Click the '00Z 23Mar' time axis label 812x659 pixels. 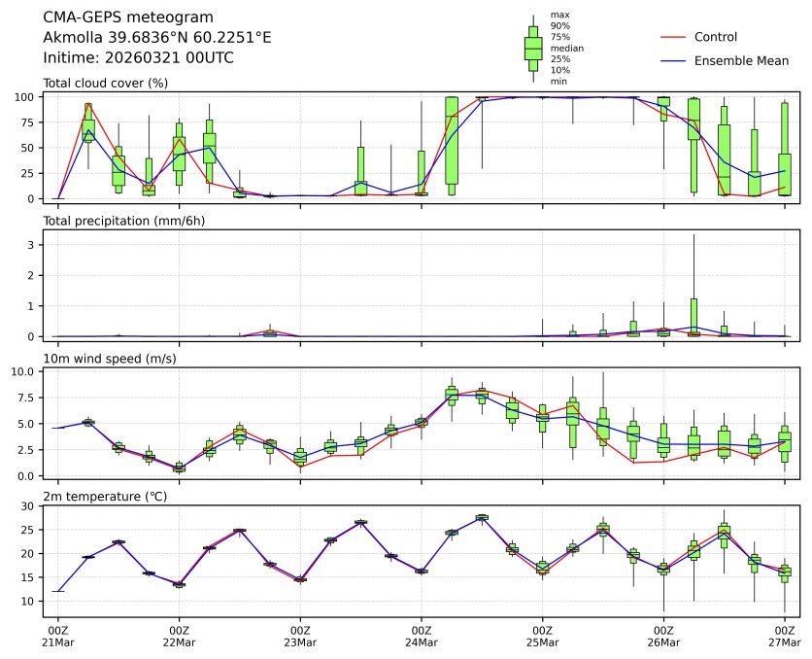point(300,636)
